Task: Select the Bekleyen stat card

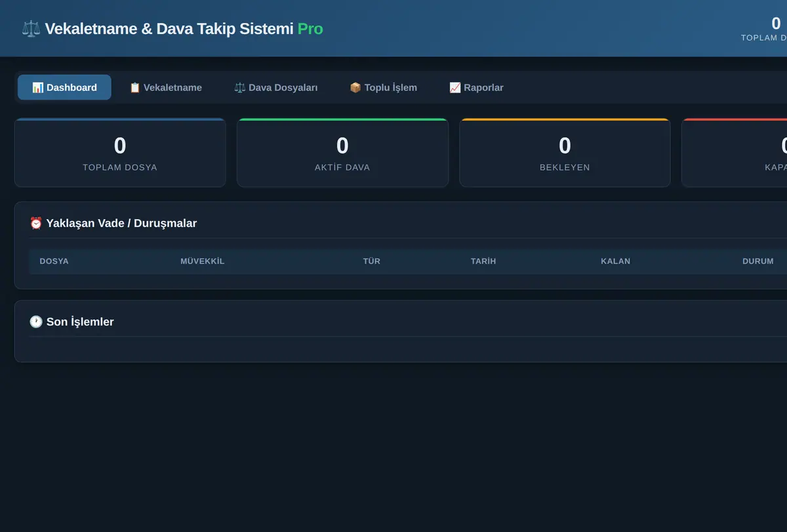Action: [565, 153]
